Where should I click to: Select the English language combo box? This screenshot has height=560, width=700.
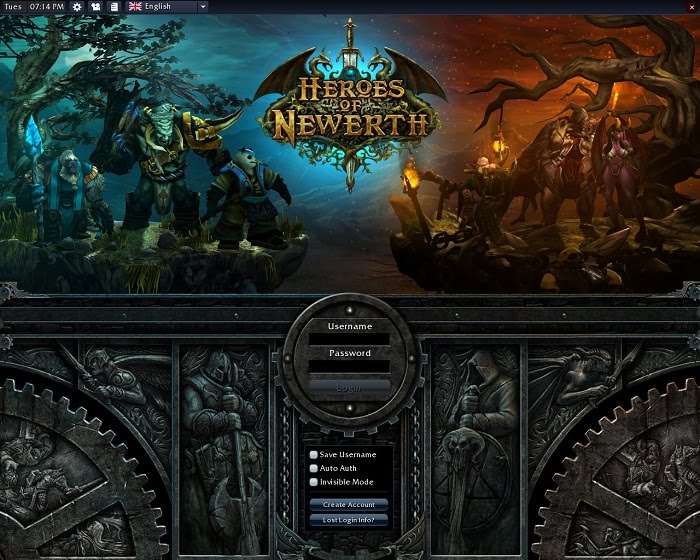coord(167,7)
